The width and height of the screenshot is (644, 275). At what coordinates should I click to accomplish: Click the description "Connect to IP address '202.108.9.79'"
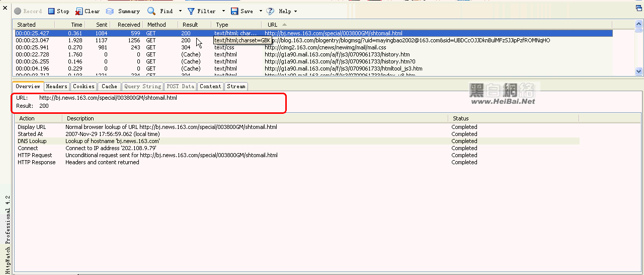[111, 148]
